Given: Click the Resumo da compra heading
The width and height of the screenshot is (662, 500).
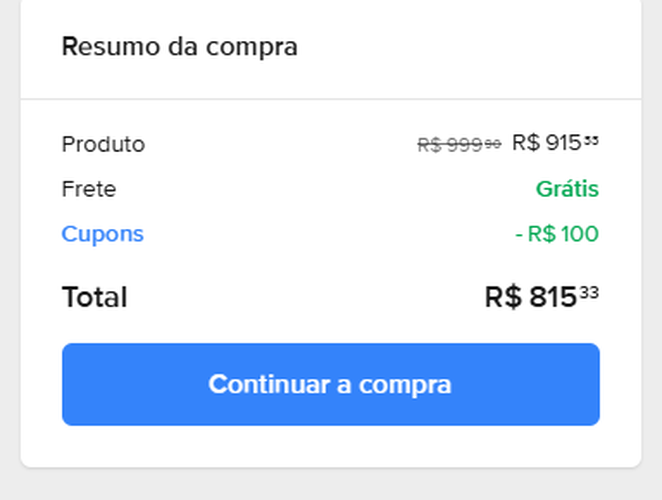Looking at the screenshot, I should pyautogui.click(x=179, y=47).
